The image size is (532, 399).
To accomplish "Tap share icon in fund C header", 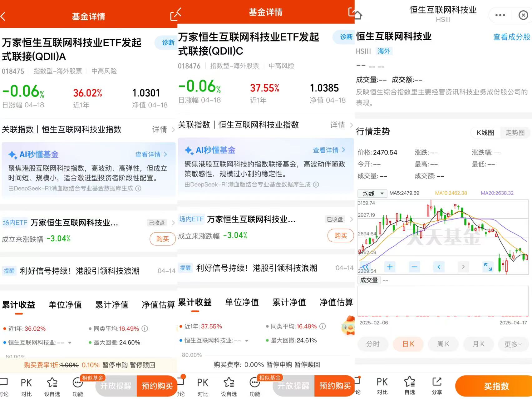I will (351, 12).
